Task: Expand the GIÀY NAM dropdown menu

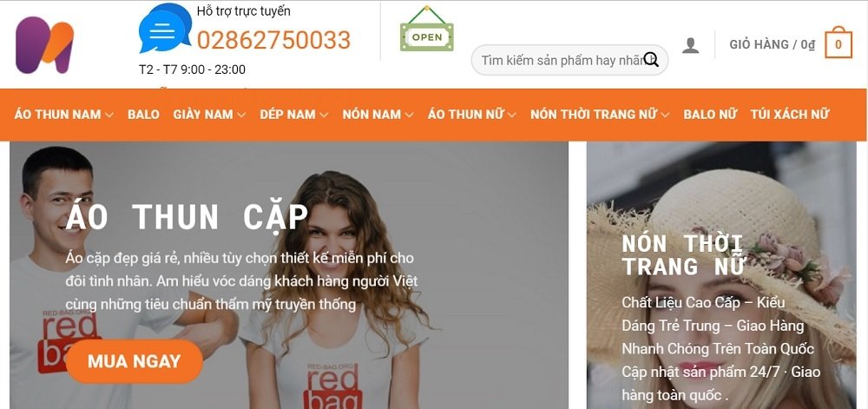Action: pos(209,115)
